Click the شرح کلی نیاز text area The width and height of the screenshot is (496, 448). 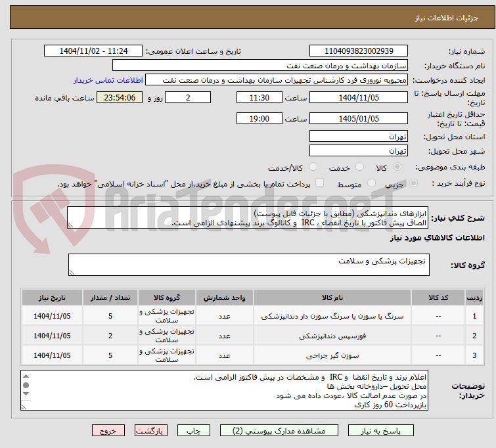(x=248, y=217)
